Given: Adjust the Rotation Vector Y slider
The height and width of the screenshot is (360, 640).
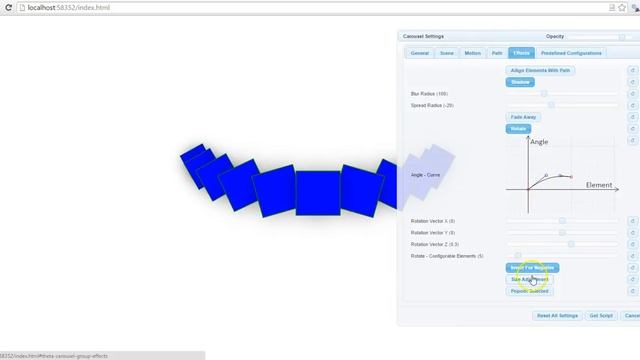Looking at the screenshot, I should (x=562, y=233).
